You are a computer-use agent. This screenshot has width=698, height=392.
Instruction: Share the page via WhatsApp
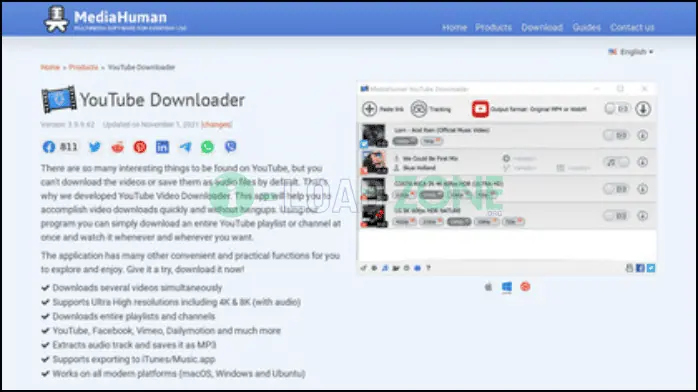point(207,147)
